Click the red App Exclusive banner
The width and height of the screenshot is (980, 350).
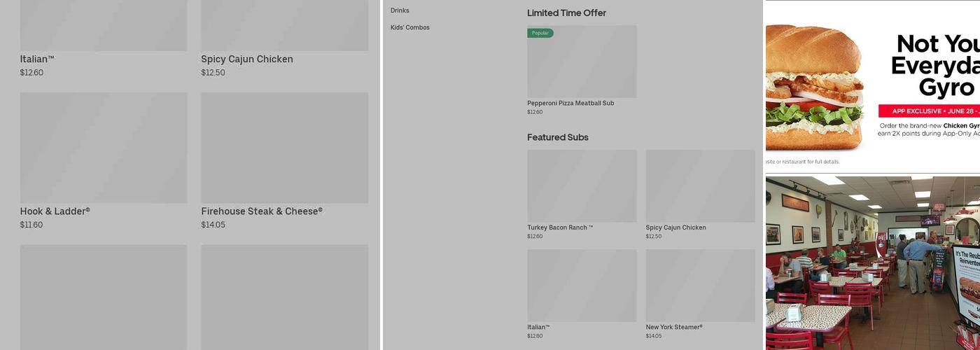coord(928,111)
